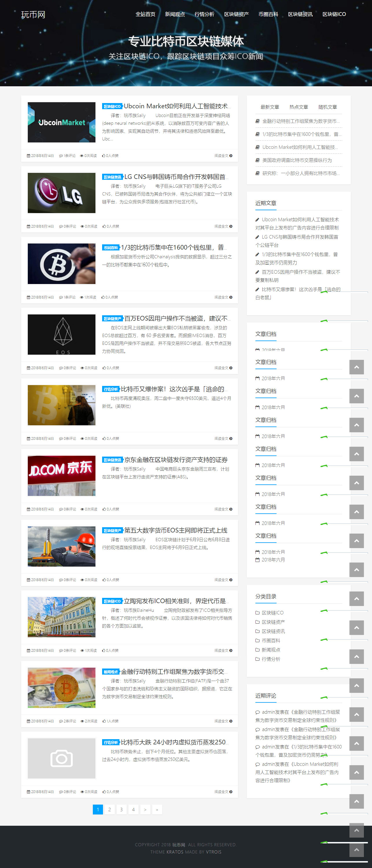The image size is (372, 868).
Task: Click the 新闻观点 tag on 金融行动特别工作组 article
Action: pyautogui.click(x=111, y=672)
